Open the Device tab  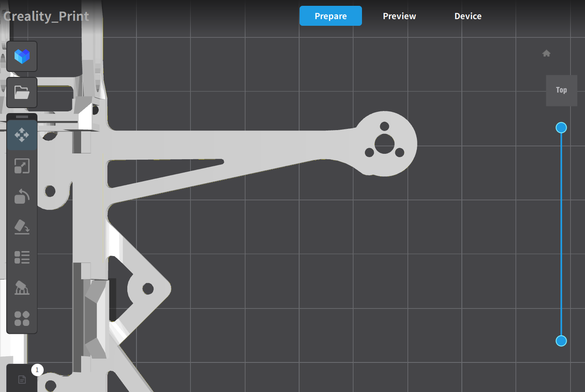click(468, 16)
